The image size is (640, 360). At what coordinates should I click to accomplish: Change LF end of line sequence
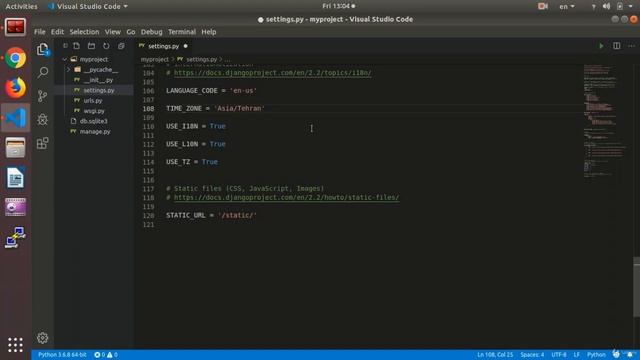pos(576,355)
